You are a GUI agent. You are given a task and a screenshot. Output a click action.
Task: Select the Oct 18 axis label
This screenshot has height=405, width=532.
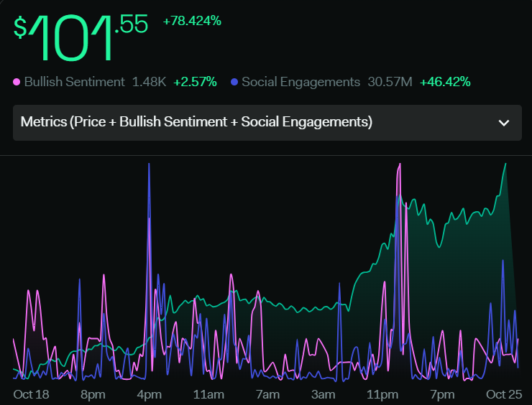[31, 394]
